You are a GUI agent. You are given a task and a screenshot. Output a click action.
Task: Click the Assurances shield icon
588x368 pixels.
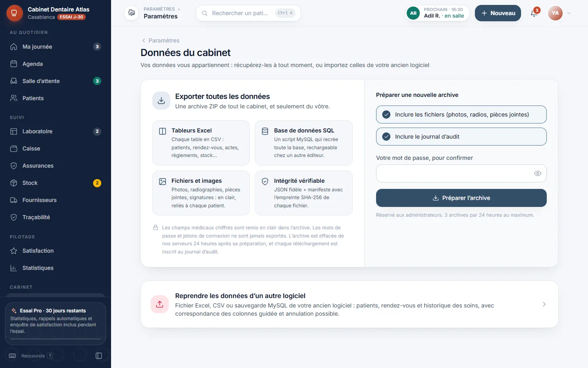coord(14,166)
